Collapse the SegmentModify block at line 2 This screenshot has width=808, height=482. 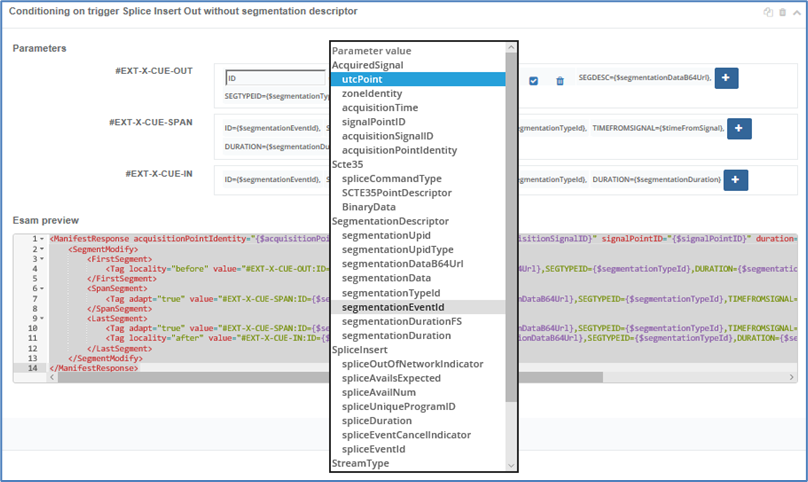(42, 249)
